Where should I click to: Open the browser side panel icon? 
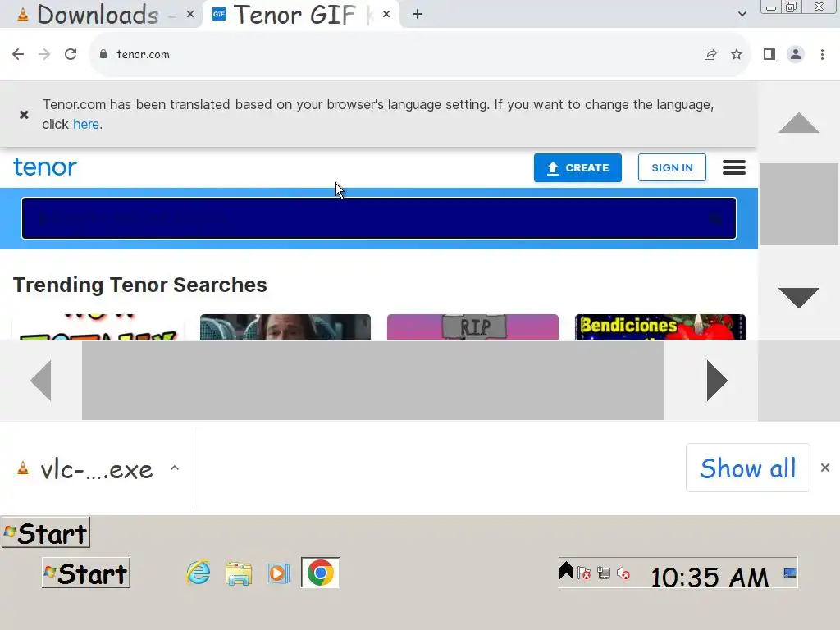click(x=769, y=54)
